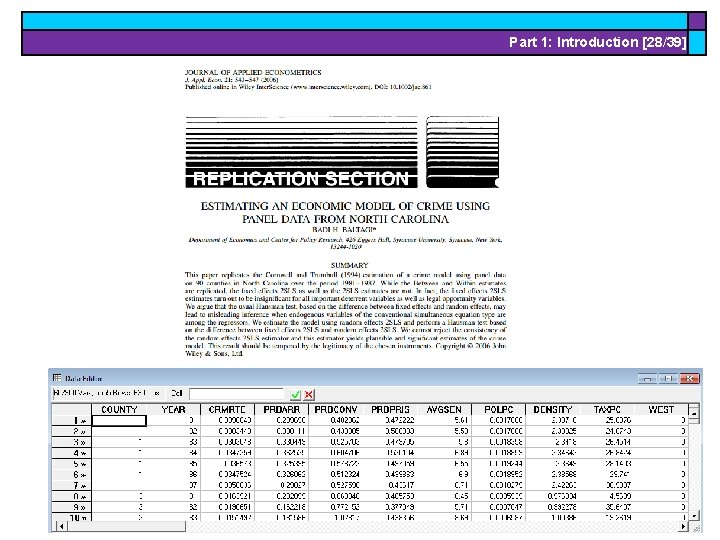Screen dimensions: 720x540
Task: Select row 6 header in Data Editor
Action: [x=72, y=474]
